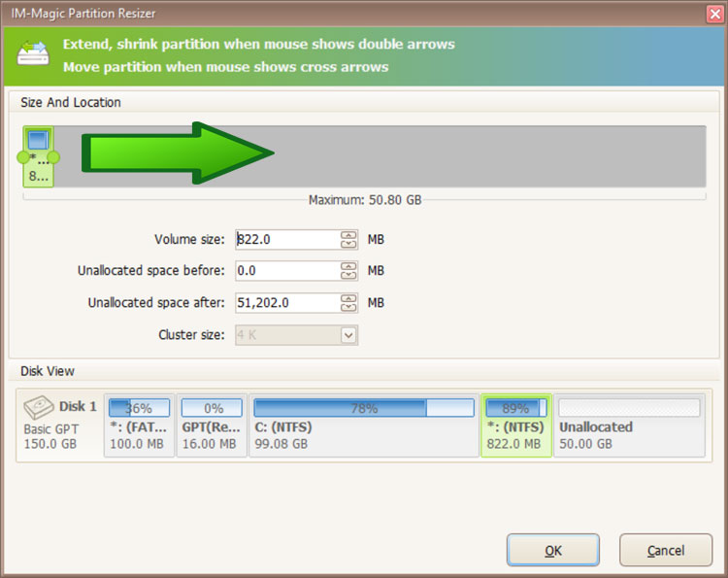The width and height of the screenshot is (728, 578).
Task: Select the Unallocated 50.00 GB space
Action: 629,425
